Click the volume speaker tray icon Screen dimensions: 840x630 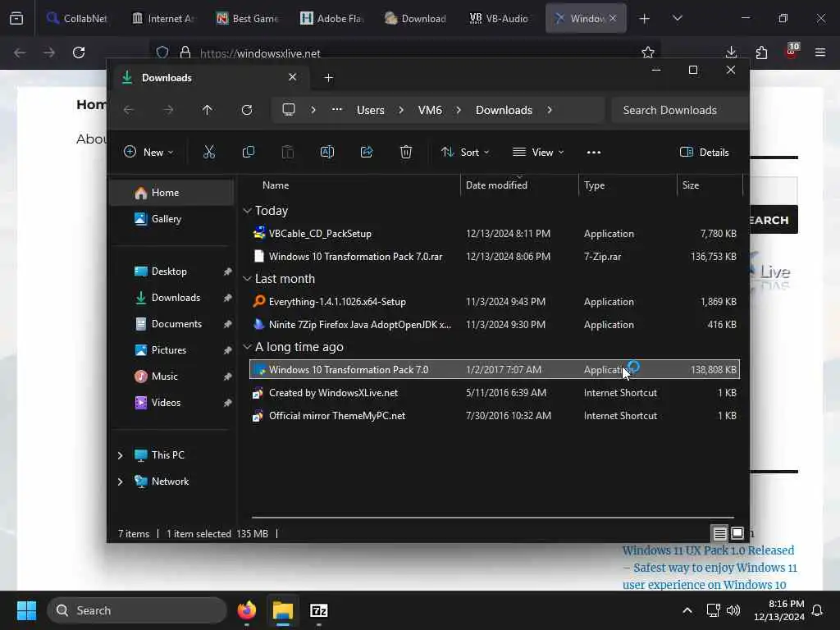point(733,610)
